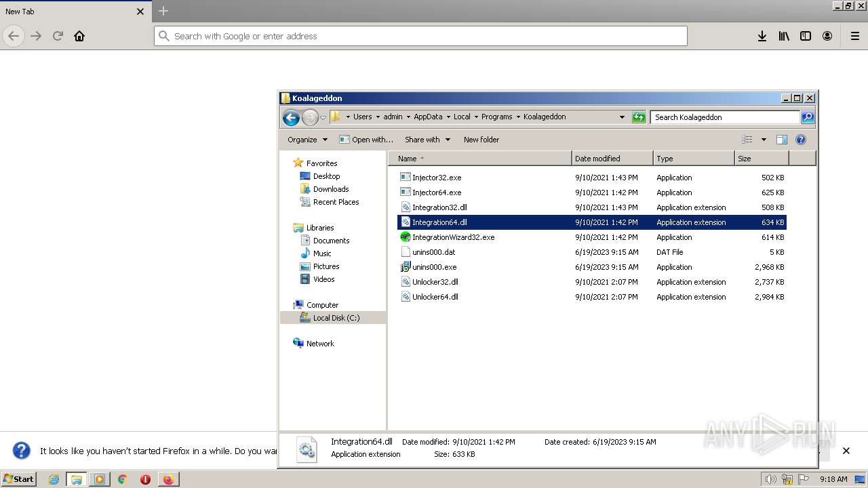Image resolution: width=868 pixels, height=488 pixels.
Task: Open Firefox downloads icon
Action: (x=762, y=36)
